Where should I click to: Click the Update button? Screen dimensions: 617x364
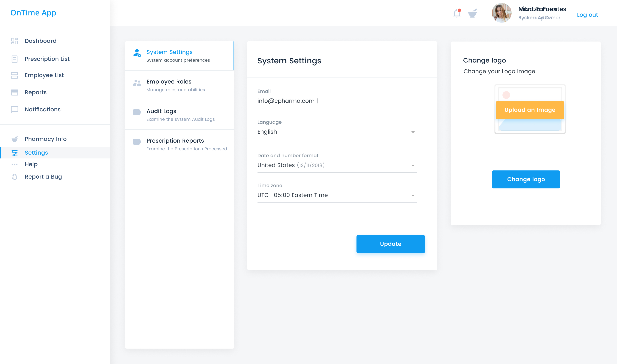tap(391, 244)
